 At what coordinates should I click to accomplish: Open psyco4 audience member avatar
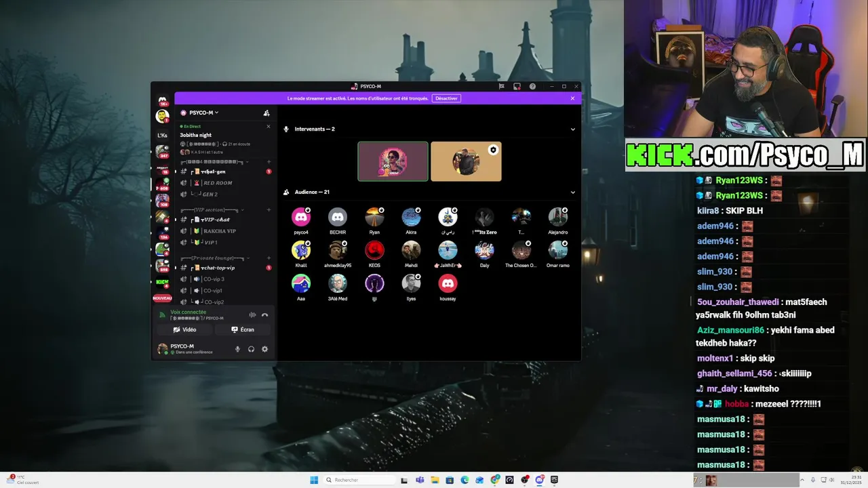pos(301,217)
